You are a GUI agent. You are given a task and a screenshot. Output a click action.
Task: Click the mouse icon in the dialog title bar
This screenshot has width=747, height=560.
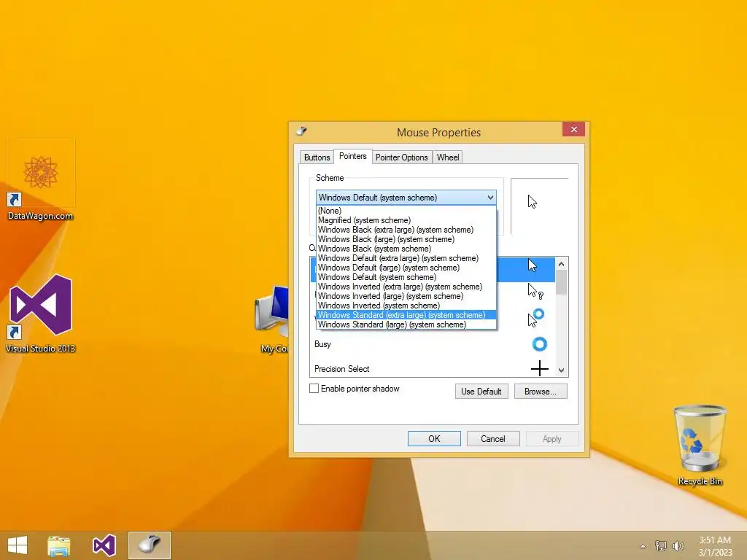301,131
